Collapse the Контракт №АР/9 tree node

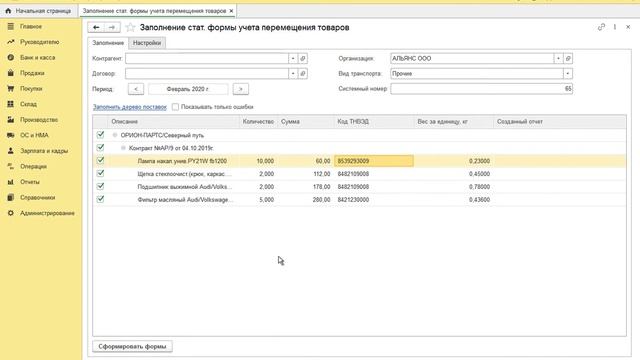point(123,148)
